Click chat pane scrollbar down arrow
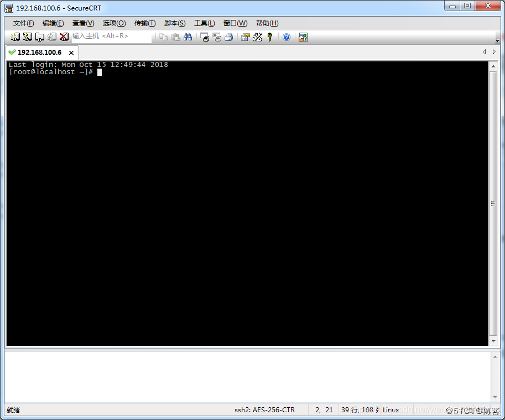Viewport: 505px width, 420px height. point(495,397)
